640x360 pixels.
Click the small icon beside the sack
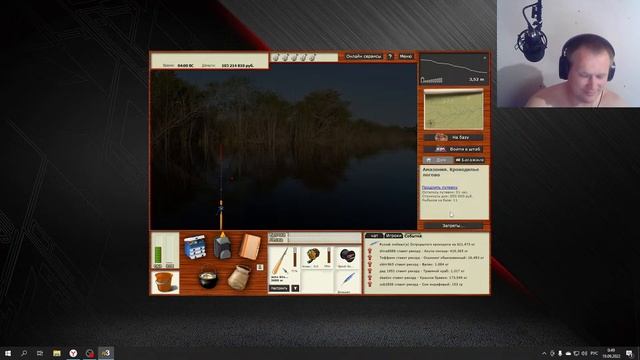coord(260,267)
